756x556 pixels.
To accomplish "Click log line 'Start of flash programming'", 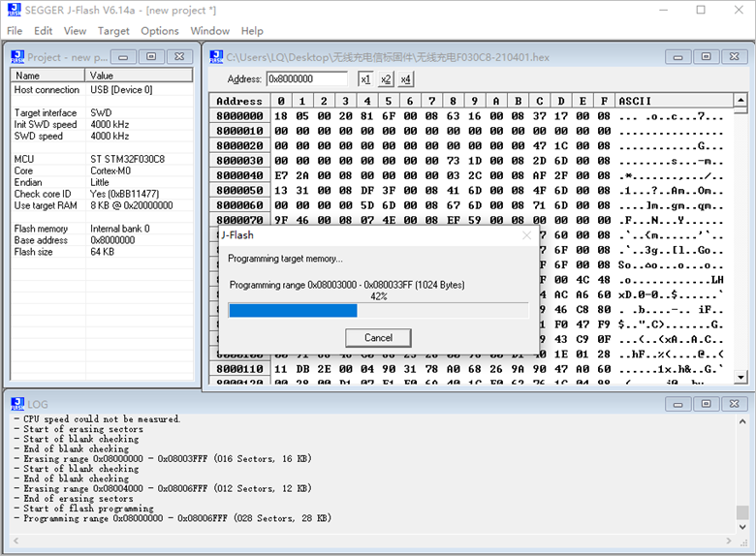I will point(88,509).
